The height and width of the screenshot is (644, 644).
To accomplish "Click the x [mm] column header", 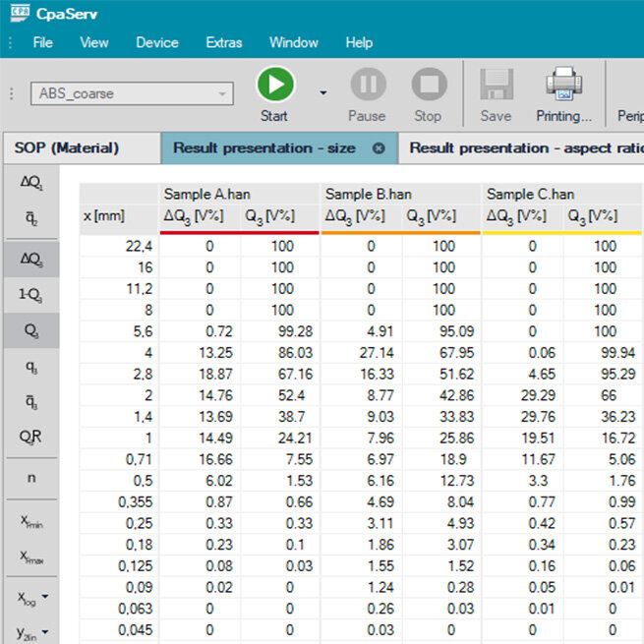I will point(119,216).
